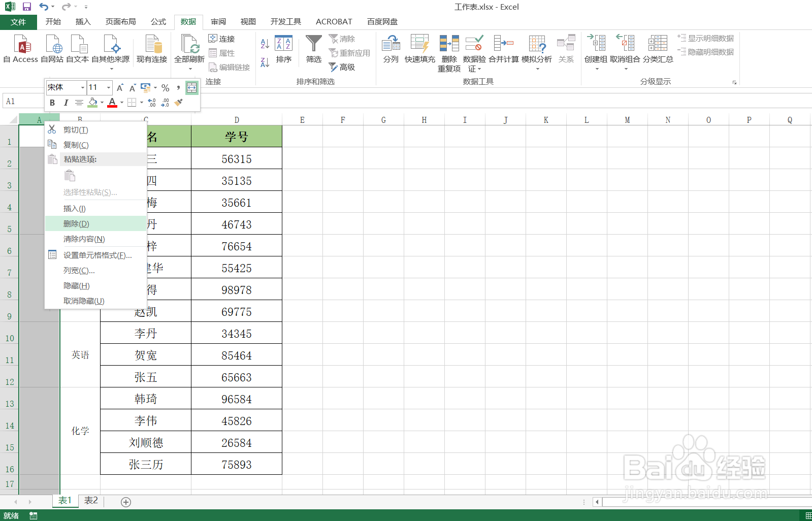
Task: Expand What-If Analysis (模拟分析) dropdown
Action: (537, 69)
